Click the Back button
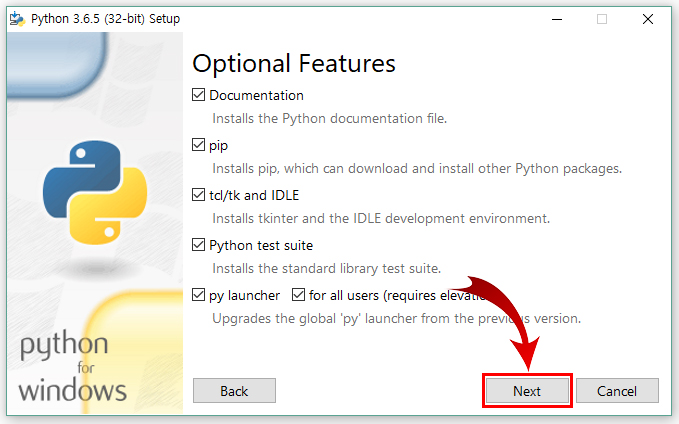679x424 pixels. [x=234, y=391]
